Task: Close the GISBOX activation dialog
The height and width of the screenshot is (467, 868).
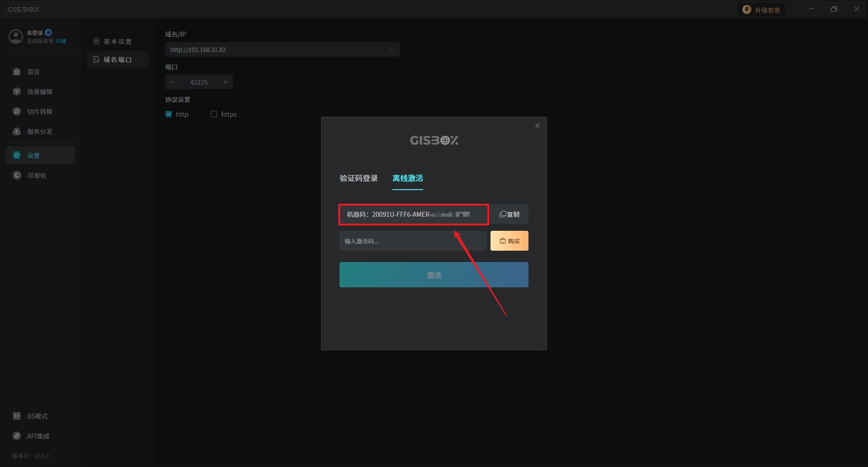Action: pos(537,126)
